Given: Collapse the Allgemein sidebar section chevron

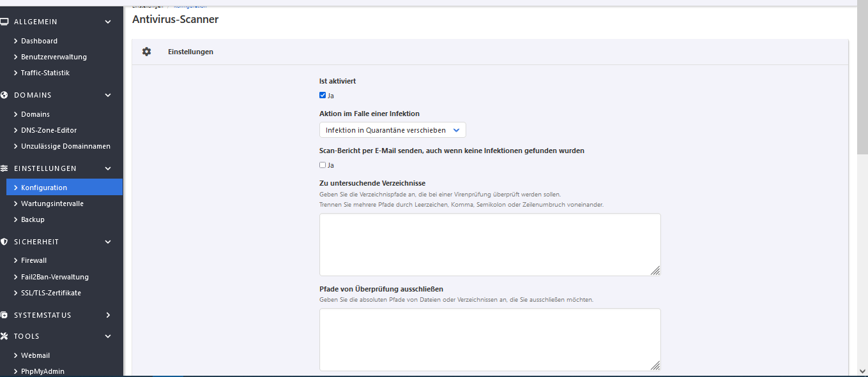Looking at the screenshot, I should click(108, 22).
